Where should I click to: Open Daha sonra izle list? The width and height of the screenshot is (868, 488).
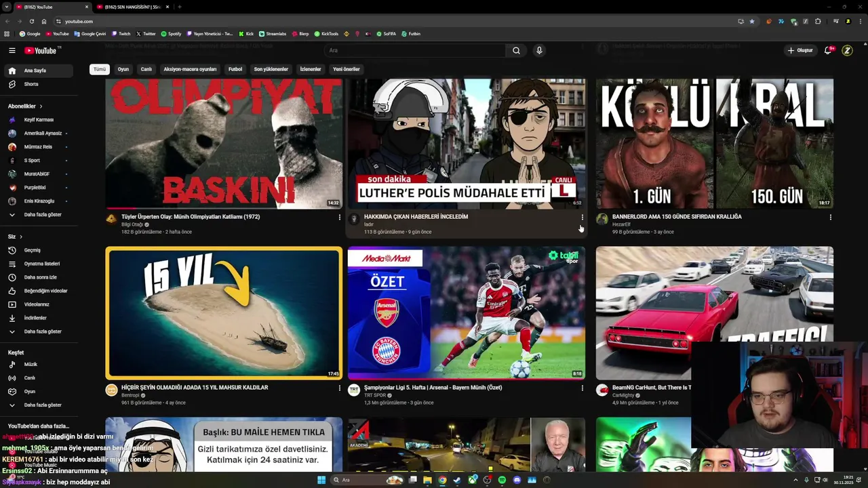pyautogui.click(x=38, y=277)
